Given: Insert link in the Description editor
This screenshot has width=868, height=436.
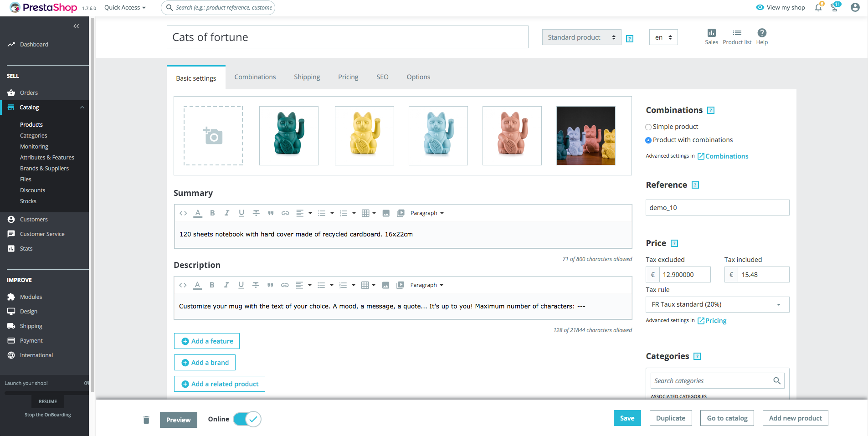Looking at the screenshot, I should click(x=285, y=285).
